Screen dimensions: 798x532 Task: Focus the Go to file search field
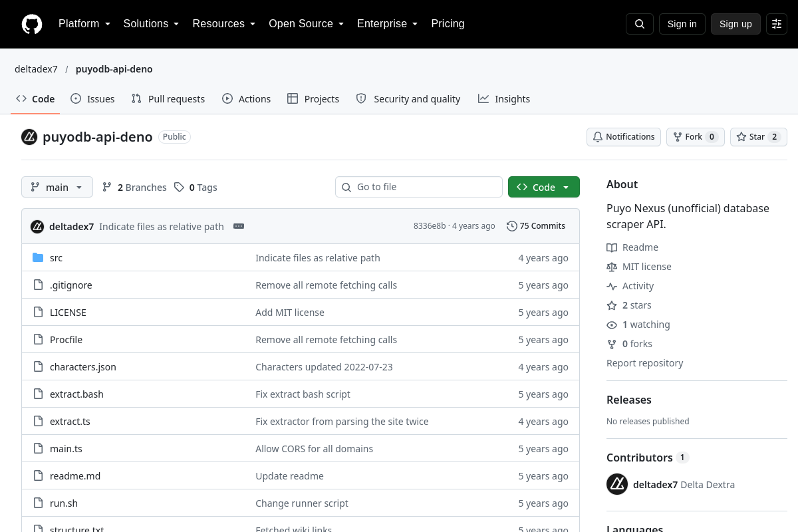point(419,187)
